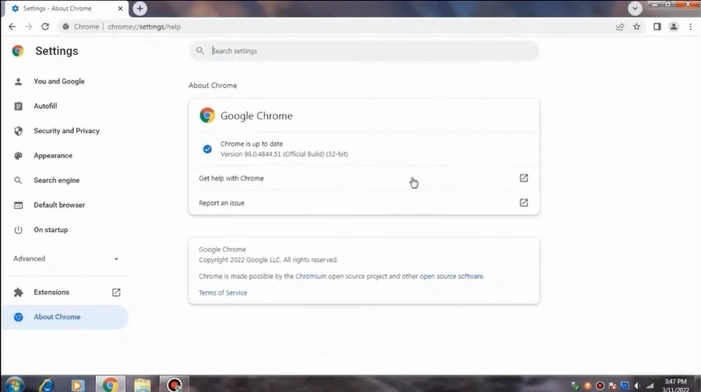Click the Version 99.0.4844.51 text
Image resolution: width=701 pixels, height=392 pixels.
pos(284,154)
